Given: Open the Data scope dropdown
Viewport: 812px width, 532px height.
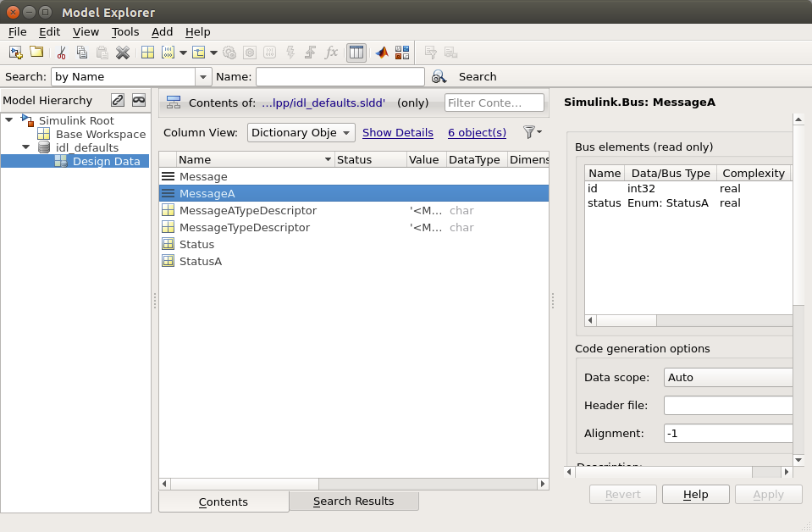Looking at the screenshot, I should [728, 378].
